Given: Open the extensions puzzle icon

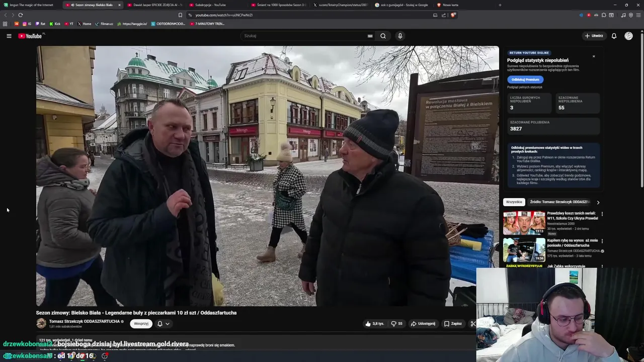Looking at the screenshot, I should click(x=604, y=15).
